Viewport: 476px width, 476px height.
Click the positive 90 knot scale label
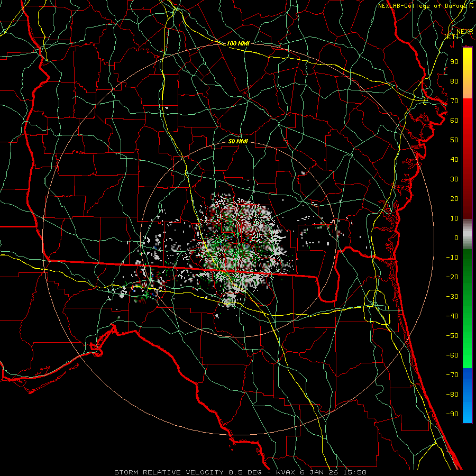(x=454, y=62)
